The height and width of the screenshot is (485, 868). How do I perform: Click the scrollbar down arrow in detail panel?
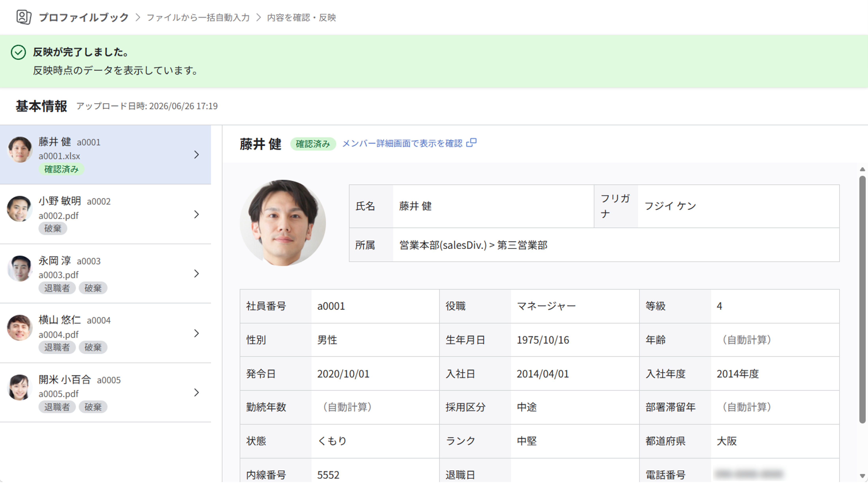coord(862,476)
